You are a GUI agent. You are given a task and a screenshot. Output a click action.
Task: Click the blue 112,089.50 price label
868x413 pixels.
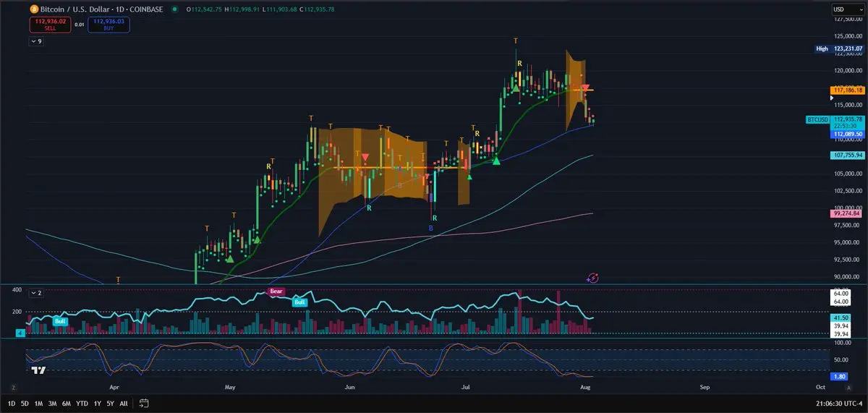(x=848, y=134)
